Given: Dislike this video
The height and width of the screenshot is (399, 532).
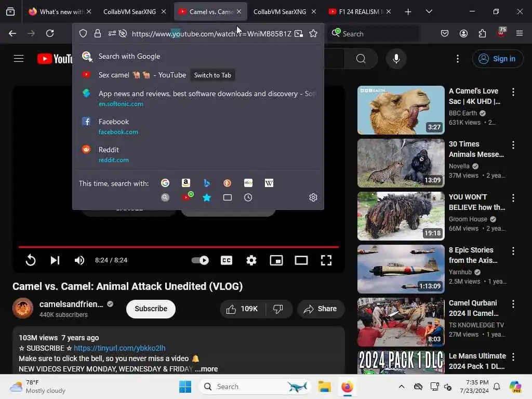Looking at the screenshot, I should [x=278, y=309].
